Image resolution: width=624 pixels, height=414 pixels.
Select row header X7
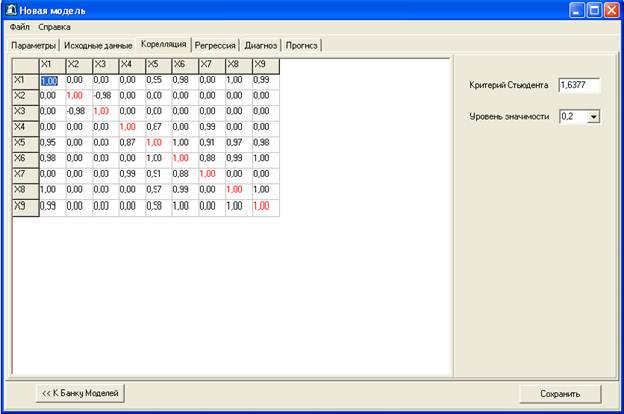pyautogui.click(x=25, y=176)
